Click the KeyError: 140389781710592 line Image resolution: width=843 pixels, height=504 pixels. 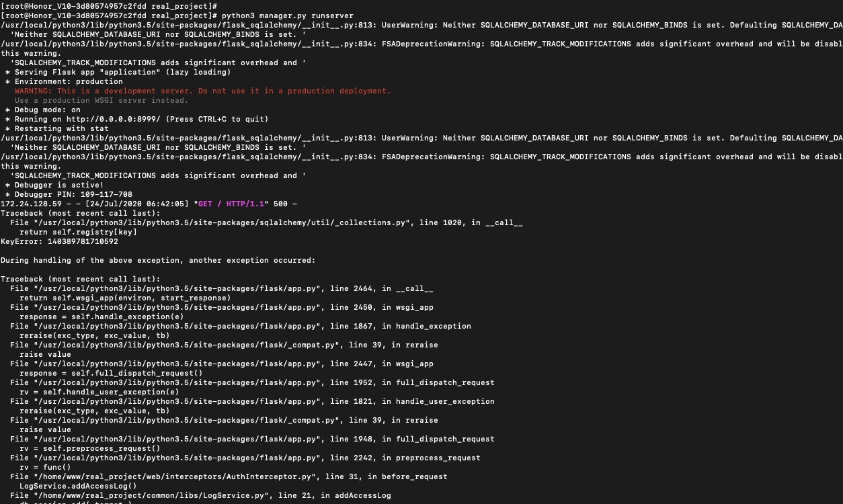(x=59, y=241)
